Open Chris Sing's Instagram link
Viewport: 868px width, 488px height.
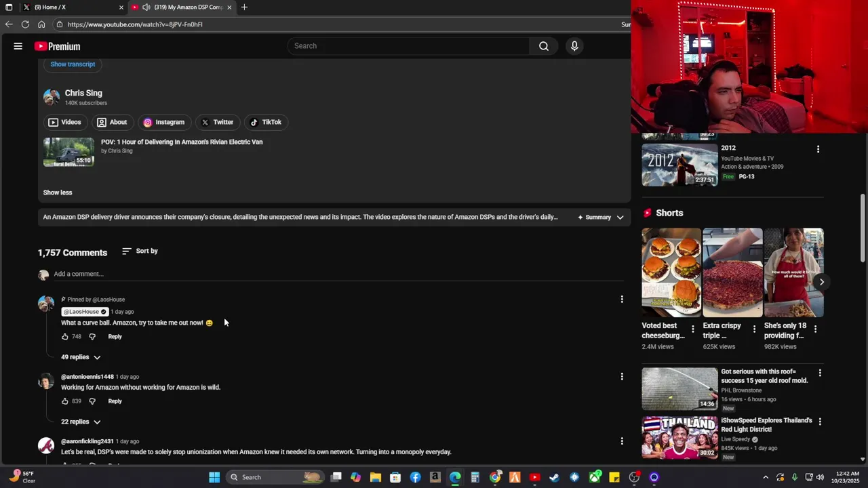[164, 123]
